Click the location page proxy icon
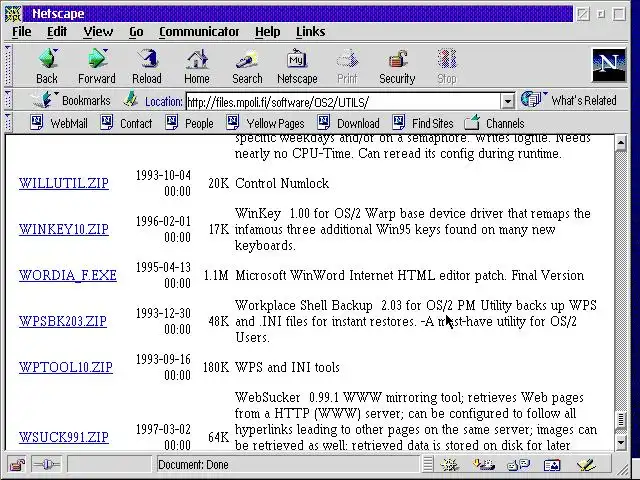640x480 pixels. [x=131, y=100]
